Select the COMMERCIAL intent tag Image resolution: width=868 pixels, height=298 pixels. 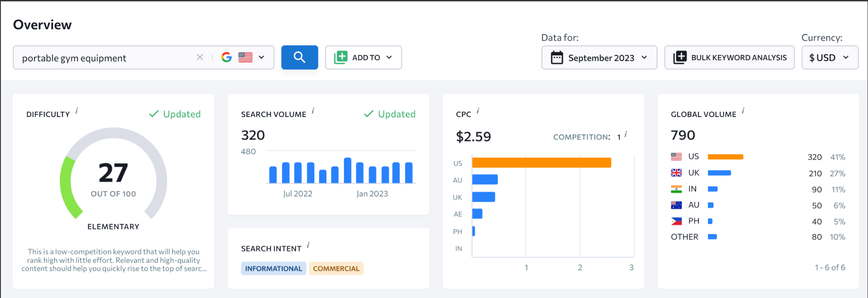tap(336, 268)
